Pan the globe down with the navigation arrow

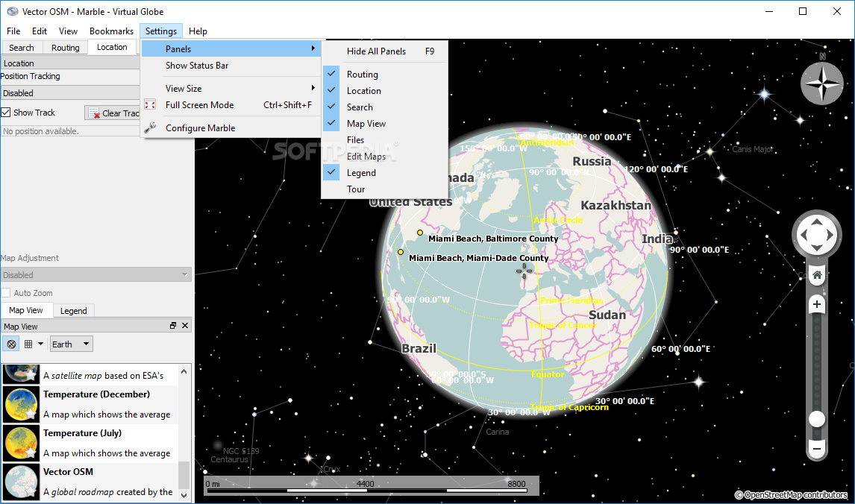tap(817, 248)
